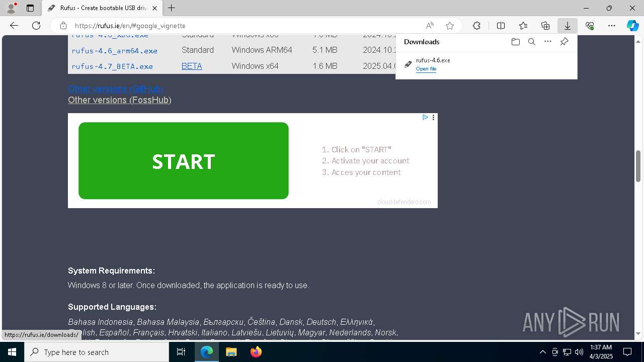Open Collections icon in toolbar
Image resolution: width=644 pixels, height=362 pixels.
545,26
